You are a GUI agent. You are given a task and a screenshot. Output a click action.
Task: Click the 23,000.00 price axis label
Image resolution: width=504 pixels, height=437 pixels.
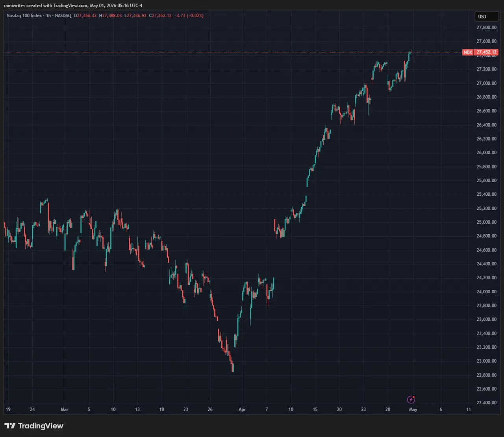click(x=486, y=361)
